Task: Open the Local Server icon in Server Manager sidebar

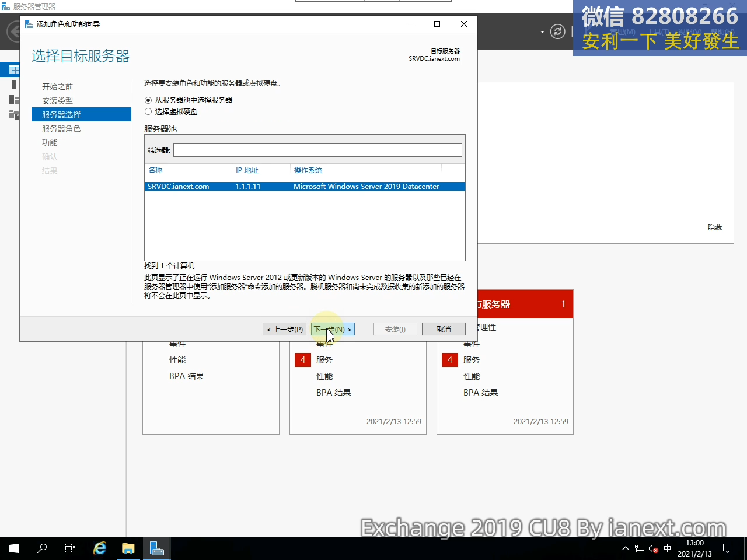Action: [13, 85]
